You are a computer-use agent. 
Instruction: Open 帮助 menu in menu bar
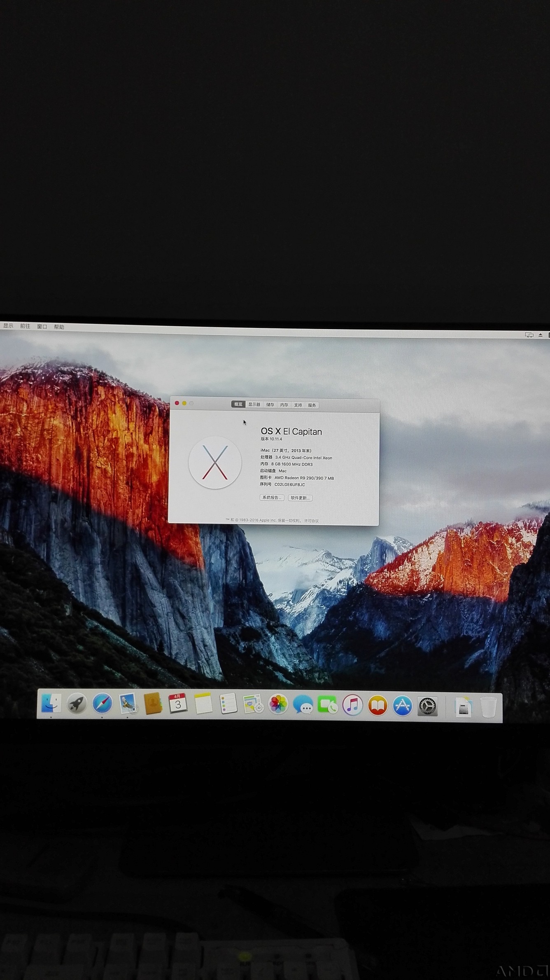(x=59, y=327)
